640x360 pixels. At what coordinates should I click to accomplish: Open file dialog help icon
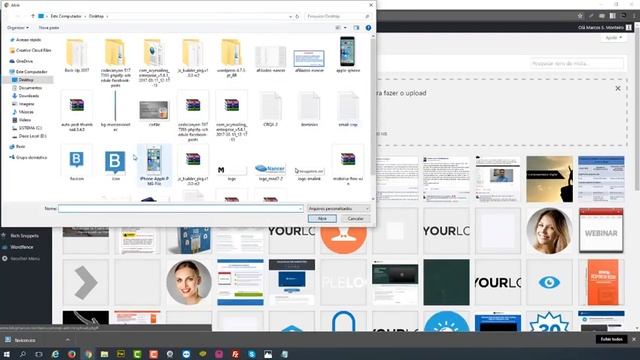369,28
